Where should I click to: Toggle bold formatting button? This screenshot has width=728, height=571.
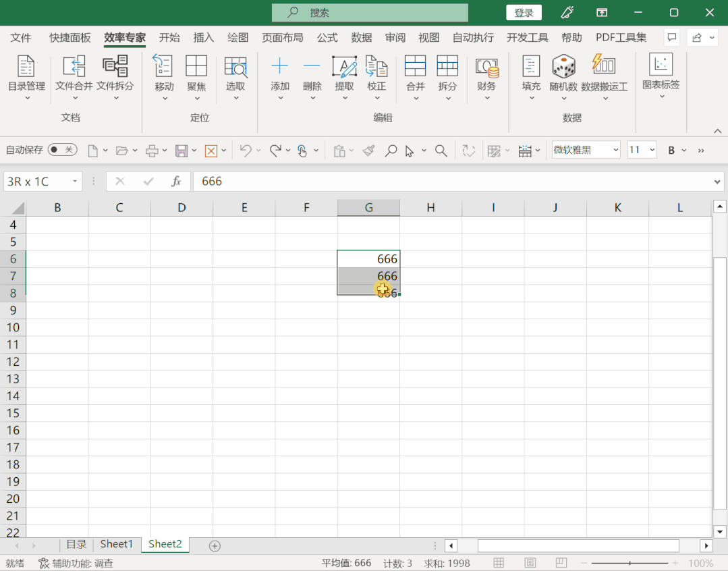coord(671,151)
